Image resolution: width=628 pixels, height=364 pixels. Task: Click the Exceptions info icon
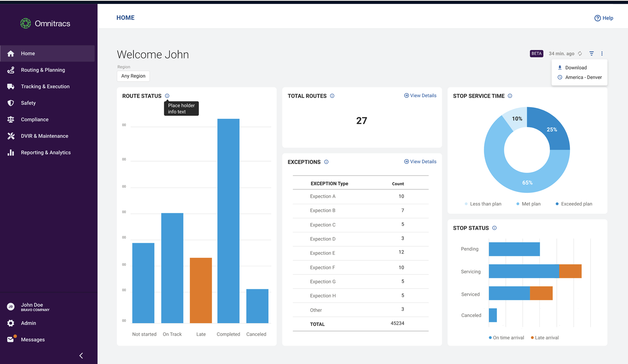coord(326,162)
